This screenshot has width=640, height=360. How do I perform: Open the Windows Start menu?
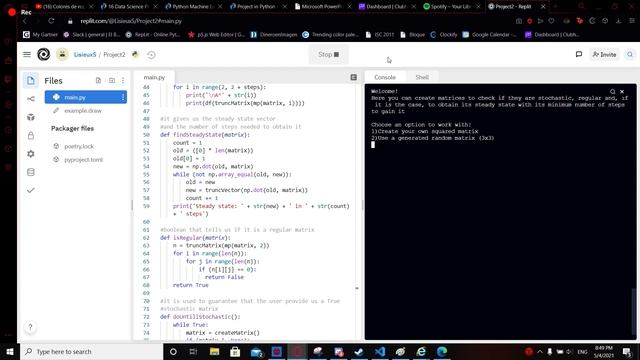click(x=10, y=351)
